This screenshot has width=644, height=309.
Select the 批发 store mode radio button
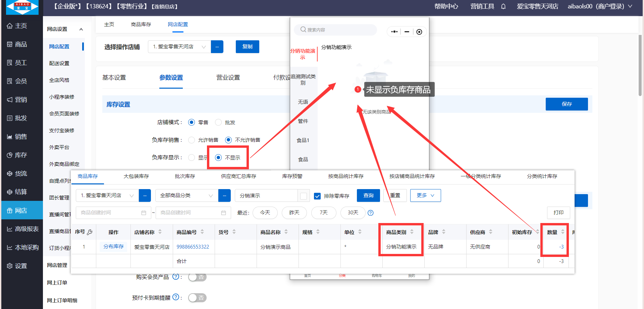pyautogui.click(x=218, y=122)
